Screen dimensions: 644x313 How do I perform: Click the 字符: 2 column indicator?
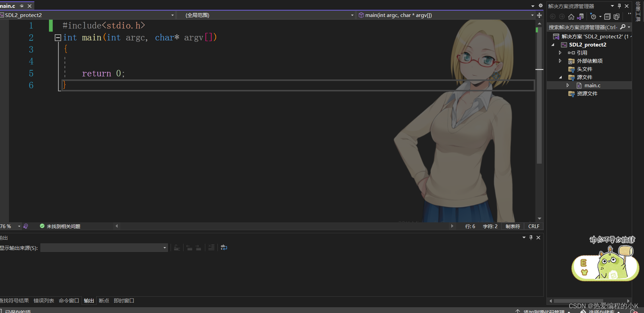(490, 226)
